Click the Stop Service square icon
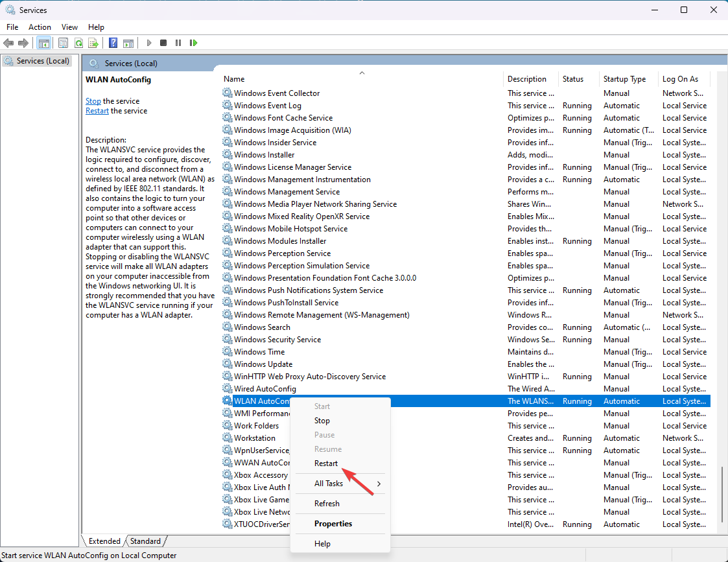The width and height of the screenshot is (728, 562). [x=163, y=43]
